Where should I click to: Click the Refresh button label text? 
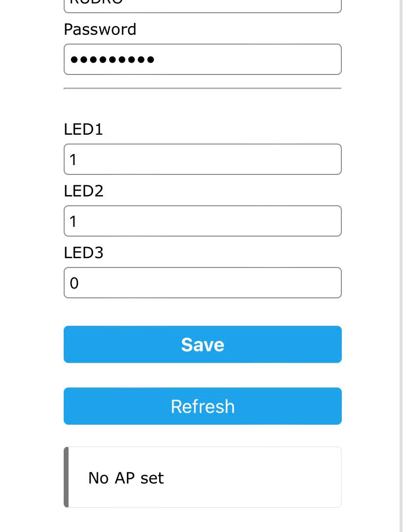[202, 406]
